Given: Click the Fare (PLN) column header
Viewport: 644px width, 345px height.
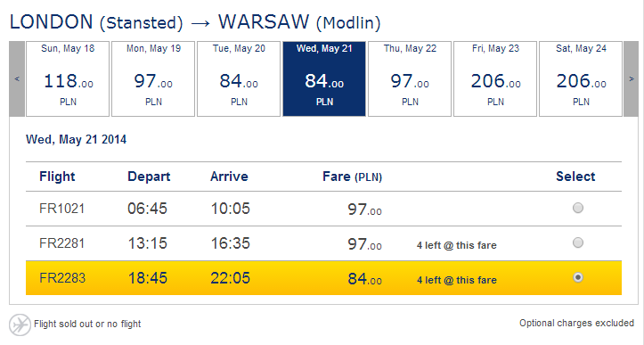Looking at the screenshot, I should 353,177.
